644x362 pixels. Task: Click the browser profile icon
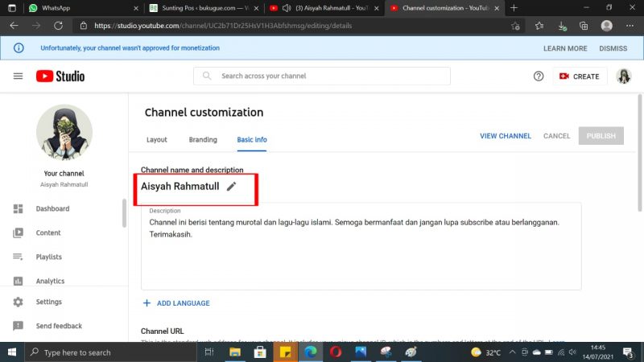(x=607, y=26)
